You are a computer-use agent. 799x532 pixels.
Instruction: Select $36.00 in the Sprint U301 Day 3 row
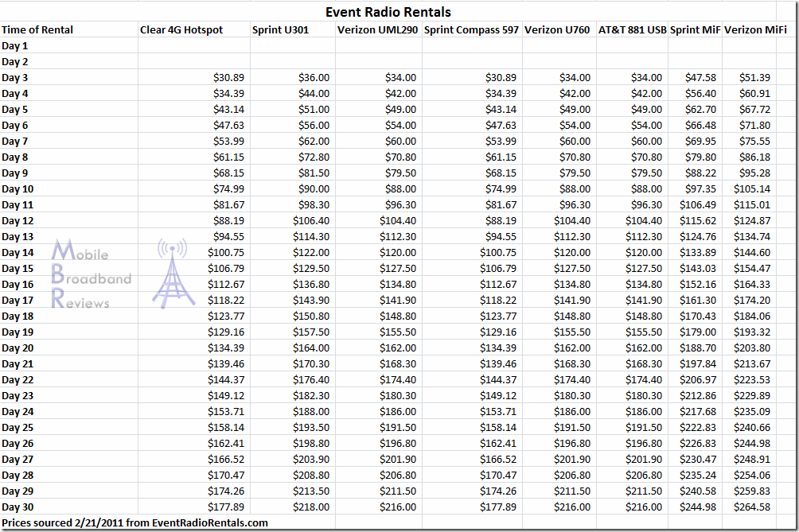tap(314, 77)
